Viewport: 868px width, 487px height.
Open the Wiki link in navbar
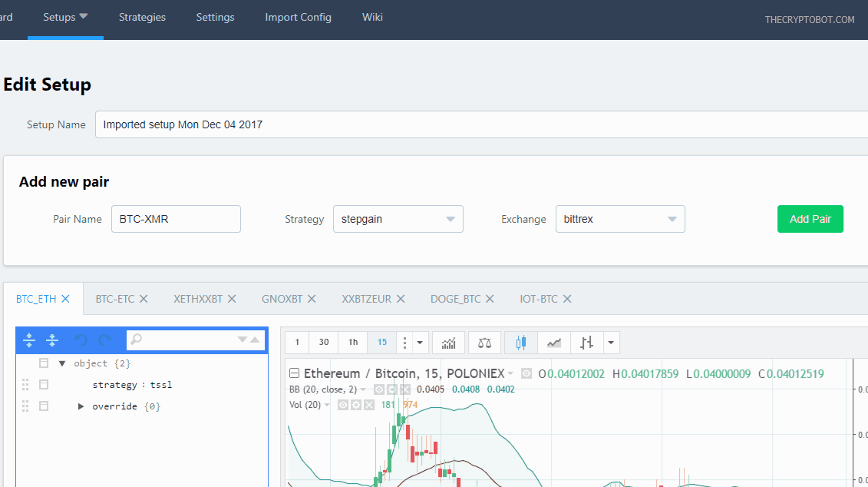pos(372,17)
